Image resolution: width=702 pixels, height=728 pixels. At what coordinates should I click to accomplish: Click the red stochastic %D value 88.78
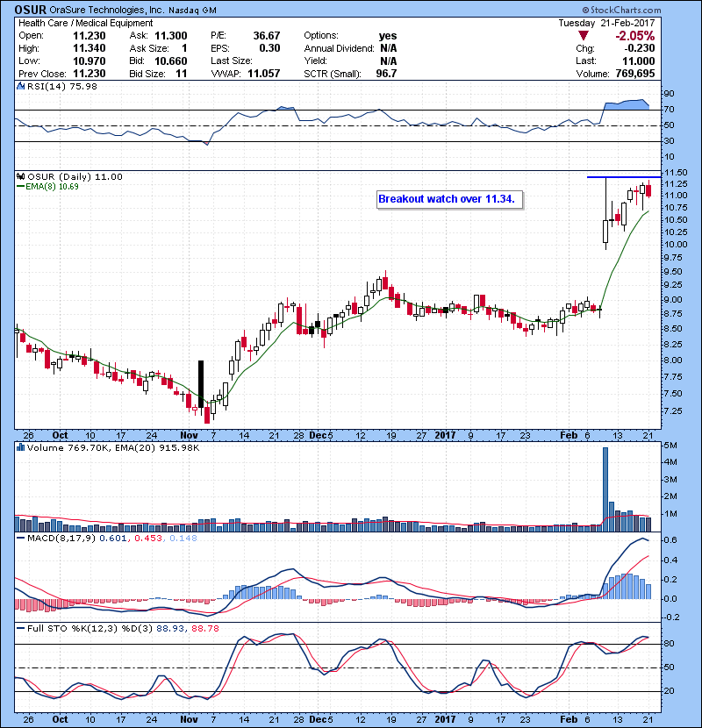204,628
